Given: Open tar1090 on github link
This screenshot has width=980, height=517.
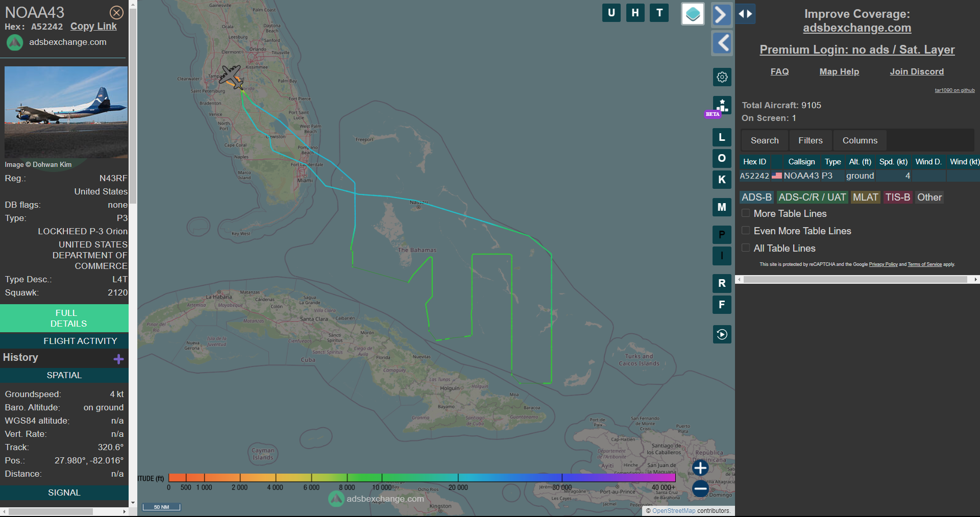Looking at the screenshot, I should pos(954,90).
